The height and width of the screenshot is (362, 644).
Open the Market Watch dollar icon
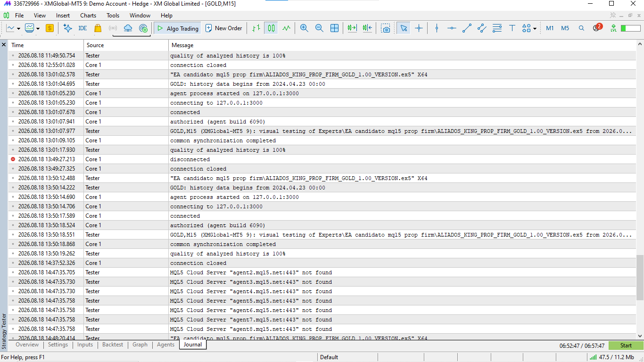pos(50,28)
